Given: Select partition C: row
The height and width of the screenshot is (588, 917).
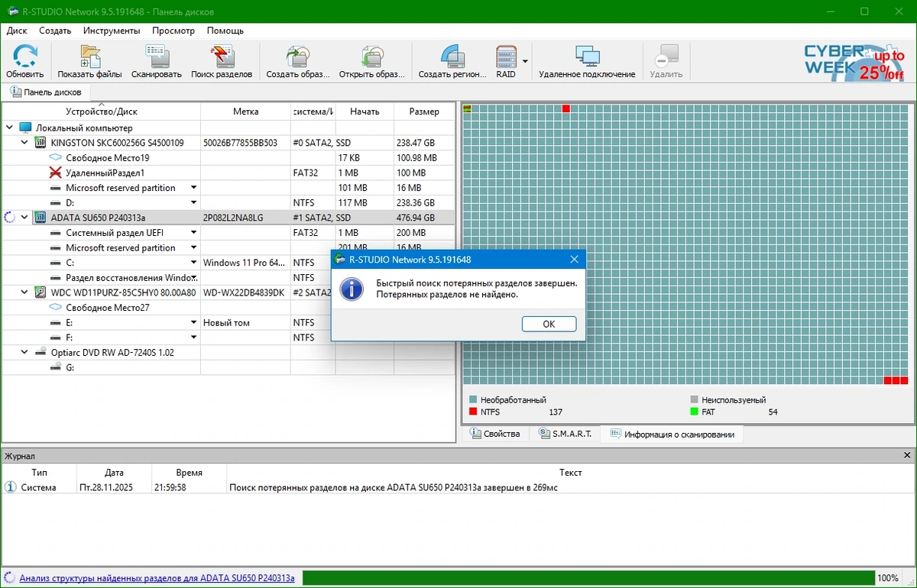Looking at the screenshot, I should [228, 263].
